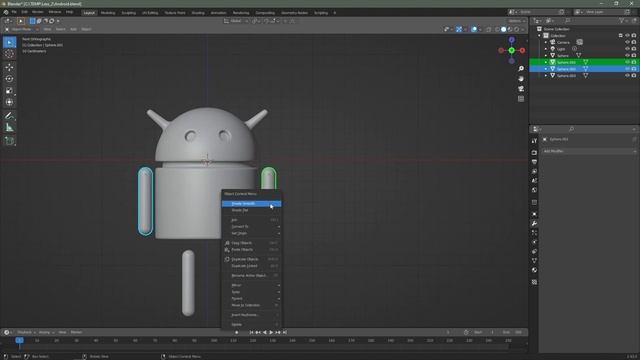
Task: Expand the Camera row in outliner
Action: pyautogui.click(x=546, y=42)
